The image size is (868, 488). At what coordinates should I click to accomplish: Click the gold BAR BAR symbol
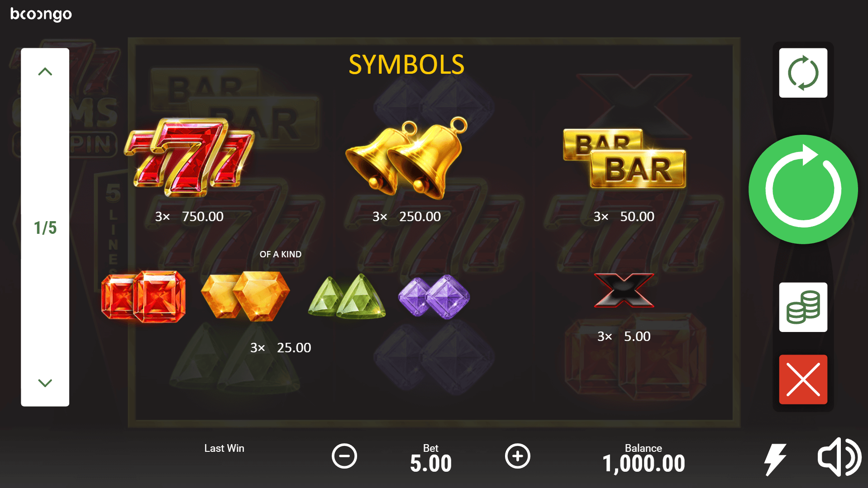click(x=624, y=158)
